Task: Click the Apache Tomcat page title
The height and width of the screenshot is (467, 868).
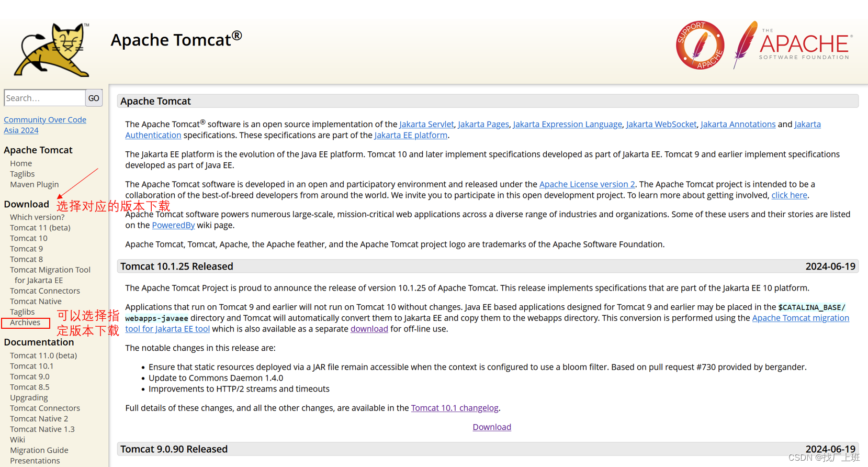Action: point(176,40)
